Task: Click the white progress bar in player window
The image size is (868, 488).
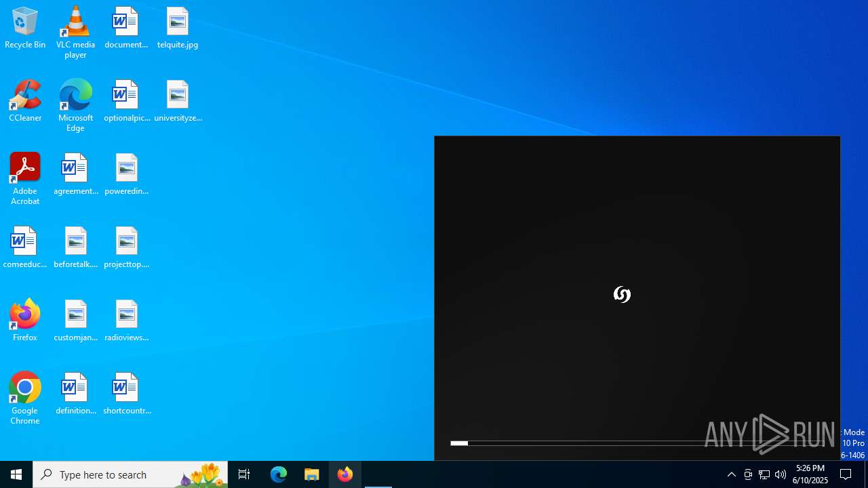Action: tap(459, 443)
